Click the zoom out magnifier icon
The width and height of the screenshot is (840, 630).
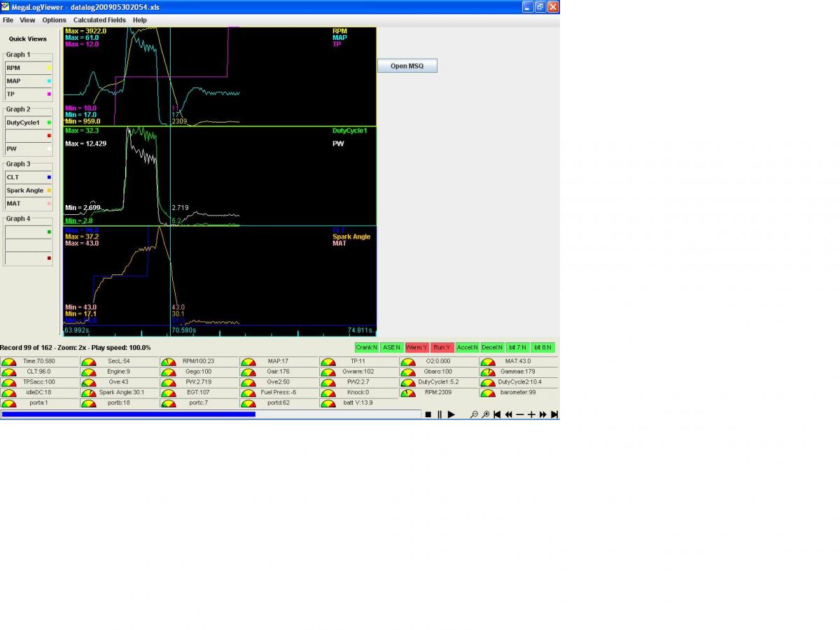coord(474,414)
